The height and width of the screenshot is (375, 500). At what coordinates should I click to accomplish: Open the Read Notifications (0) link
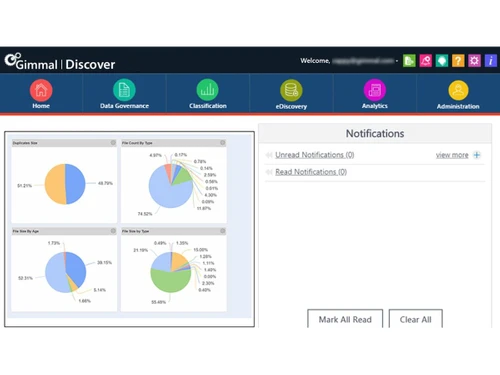click(311, 172)
